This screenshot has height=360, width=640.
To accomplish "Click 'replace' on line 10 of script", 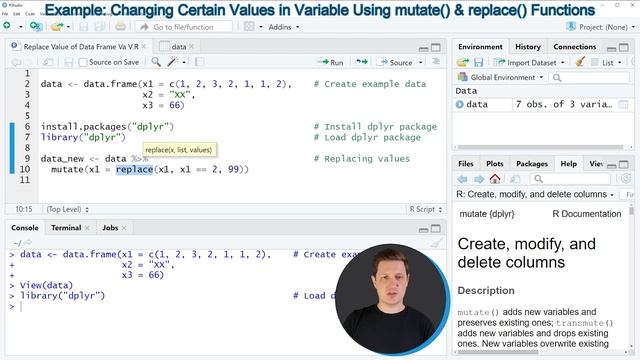I will [x=134, y=169].
